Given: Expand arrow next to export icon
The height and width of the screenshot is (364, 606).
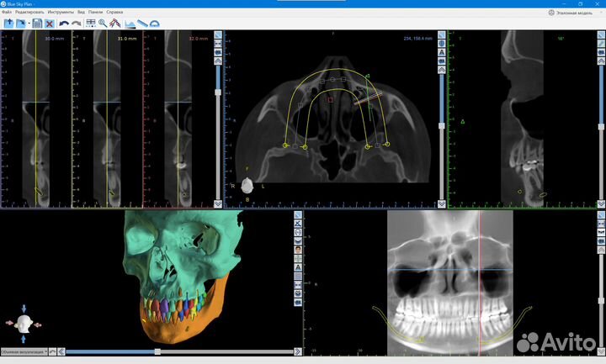Looking at the screenshot, I should 29,24.
